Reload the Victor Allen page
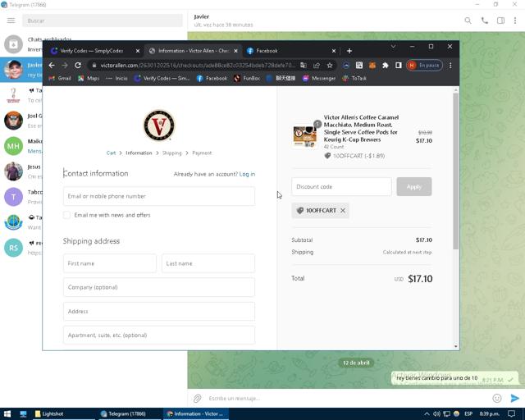Image resolution: width=525 pixels, height=420 pixels. 78,66
